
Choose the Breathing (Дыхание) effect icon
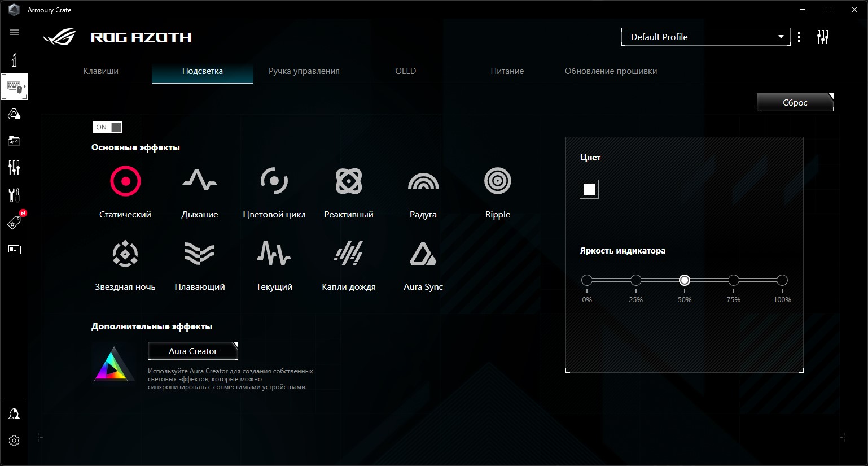tap(200, 180)
